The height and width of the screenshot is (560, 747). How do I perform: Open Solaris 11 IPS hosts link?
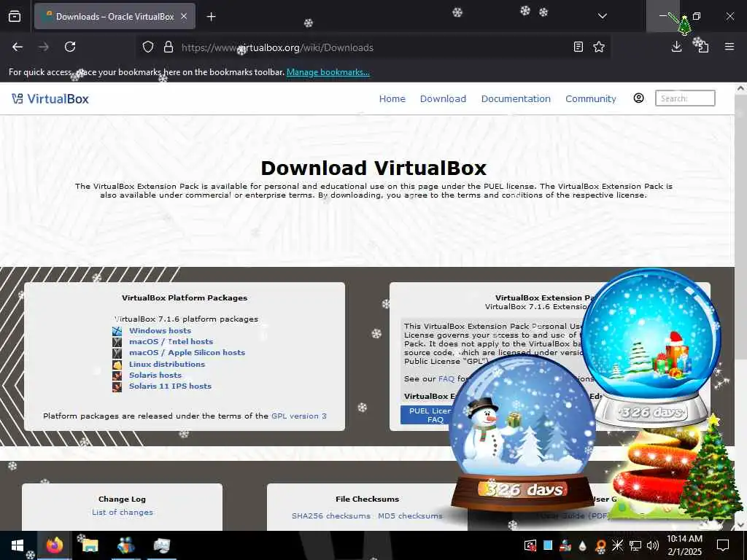point(170,386)
